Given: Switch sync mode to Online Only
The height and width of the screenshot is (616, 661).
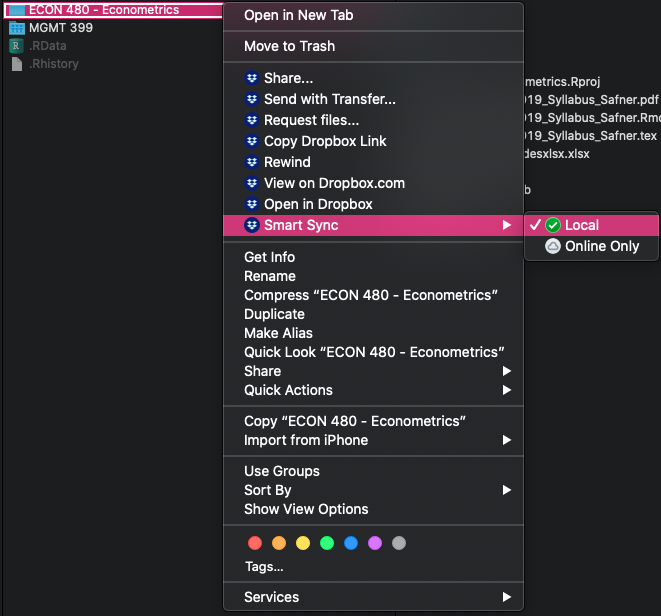Looking at the screenshot, I should (601, 246).
